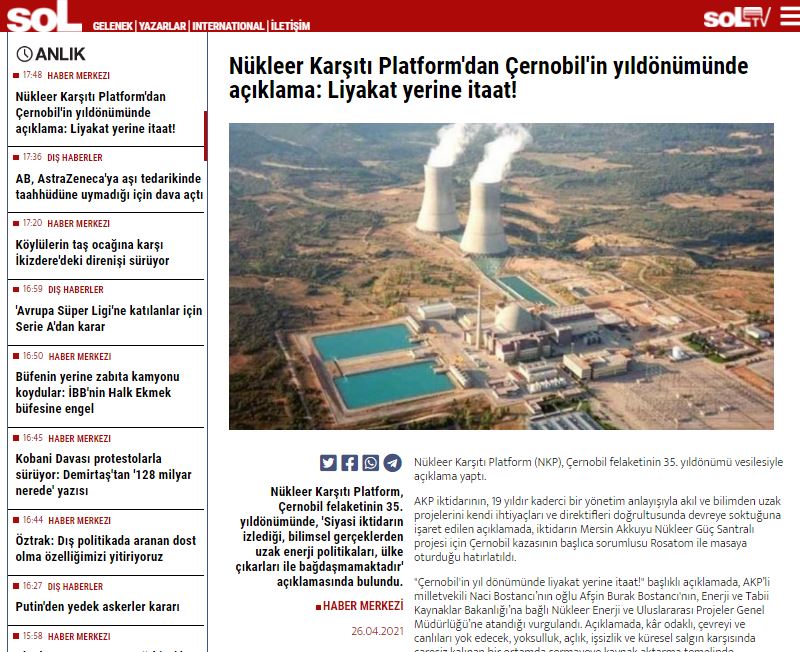Share the article on Twitter
800x652 pixels.
328,463
